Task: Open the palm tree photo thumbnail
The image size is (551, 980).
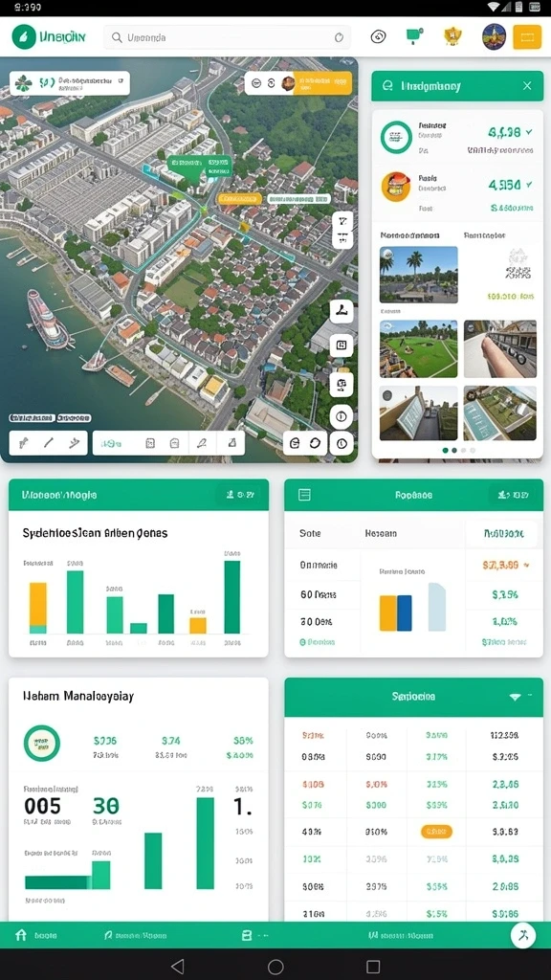Action: [419, 275]
